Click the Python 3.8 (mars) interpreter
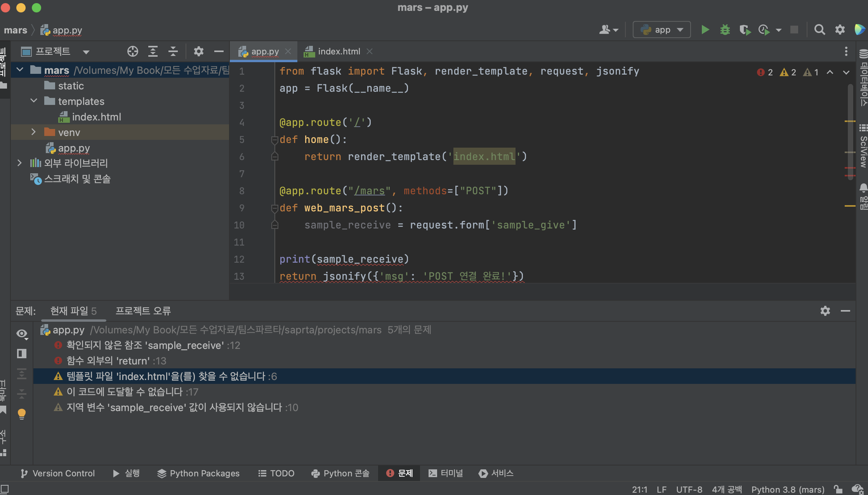This screenshot has height=495, width=868. click(x=788, y=490)
